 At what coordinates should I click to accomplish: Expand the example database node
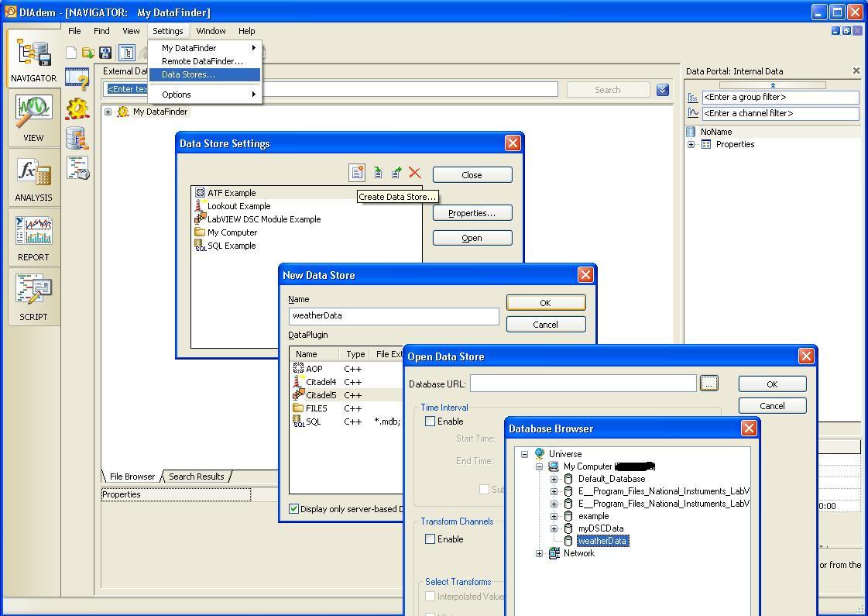[554, 516]
